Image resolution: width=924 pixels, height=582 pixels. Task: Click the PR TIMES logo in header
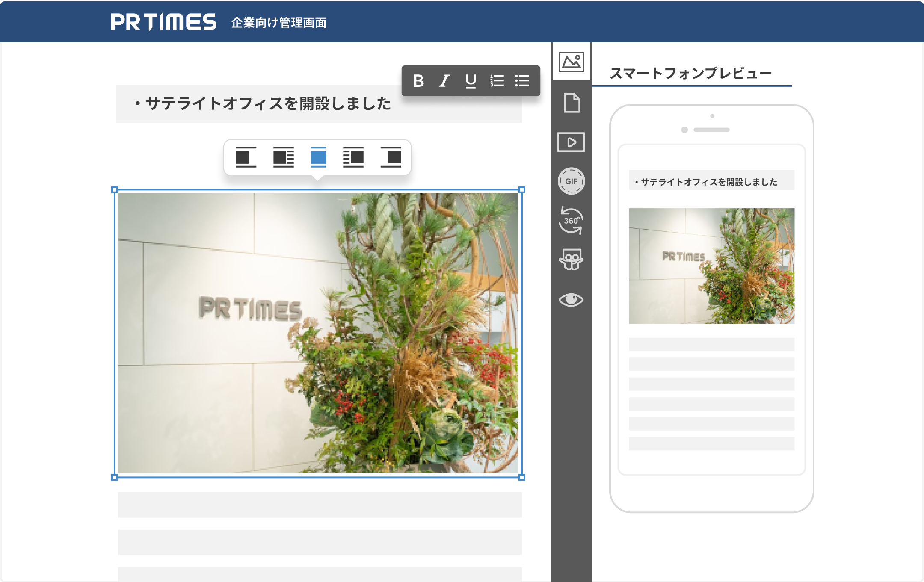click(163, 22)
